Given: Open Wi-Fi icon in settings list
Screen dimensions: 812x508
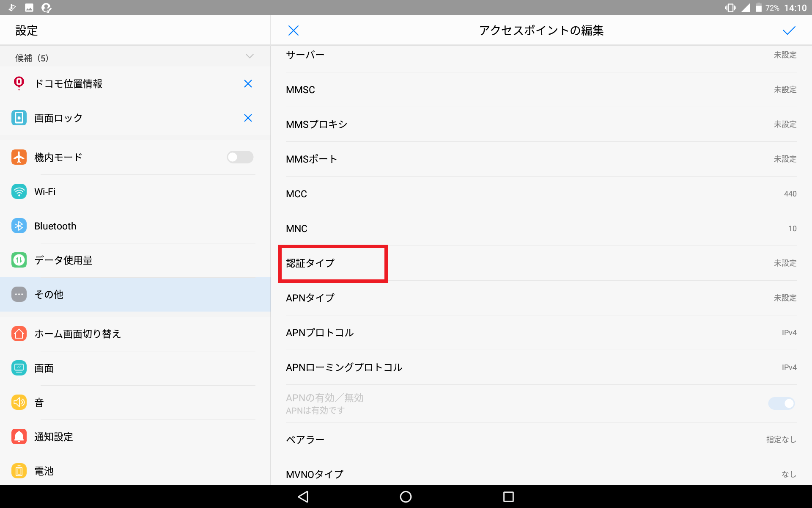Looking at the screenshot, I should pos(19,191).
